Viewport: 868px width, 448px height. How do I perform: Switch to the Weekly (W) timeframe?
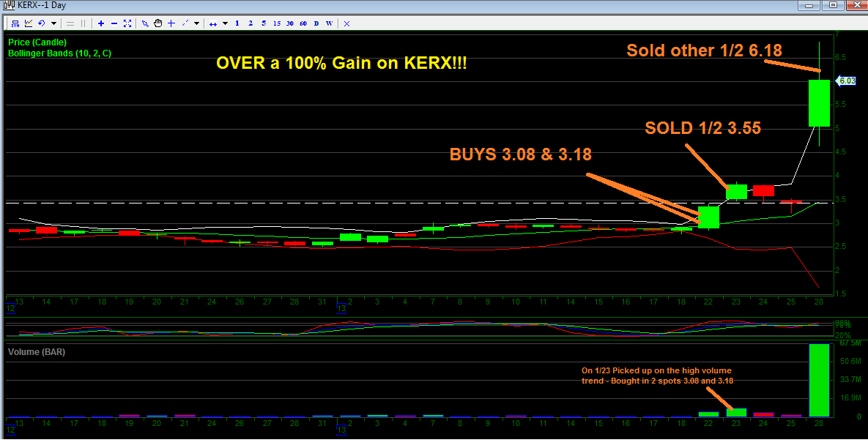coord(330,23)
